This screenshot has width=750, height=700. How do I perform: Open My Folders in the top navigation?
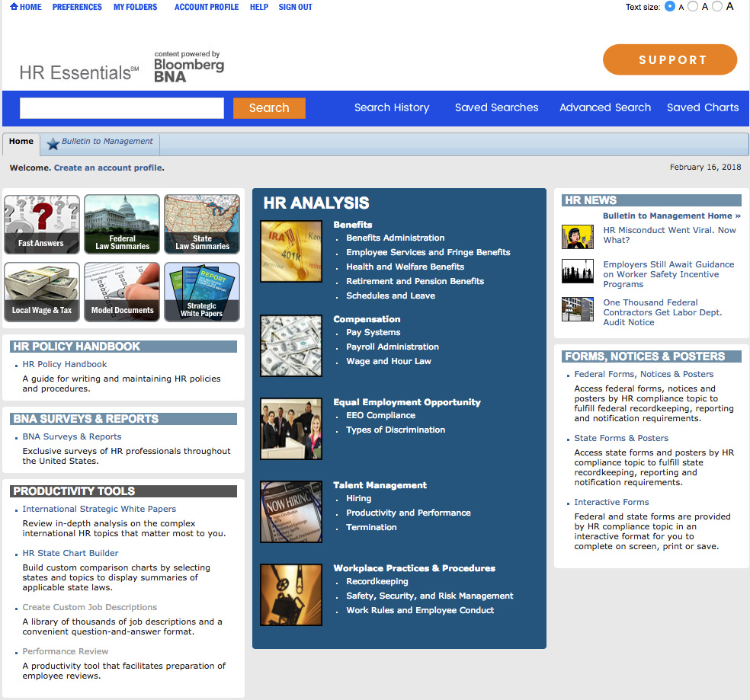(x=136, y=7)
